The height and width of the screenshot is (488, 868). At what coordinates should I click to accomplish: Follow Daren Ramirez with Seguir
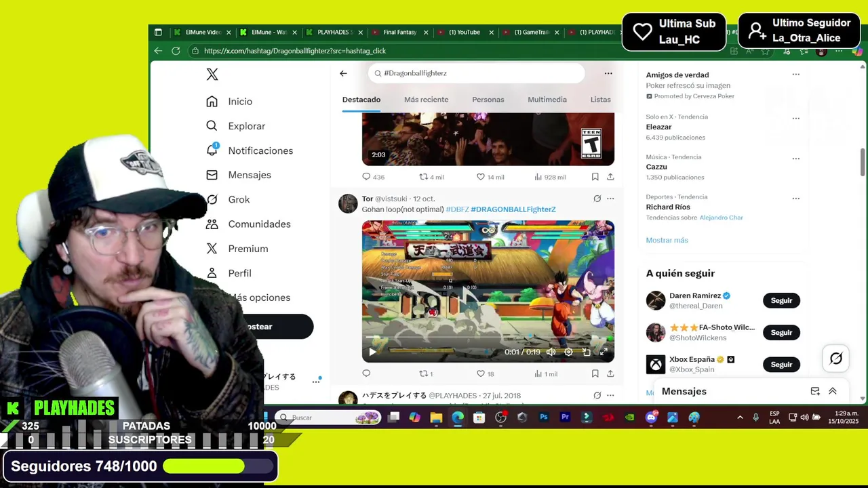tap(781, 300)
